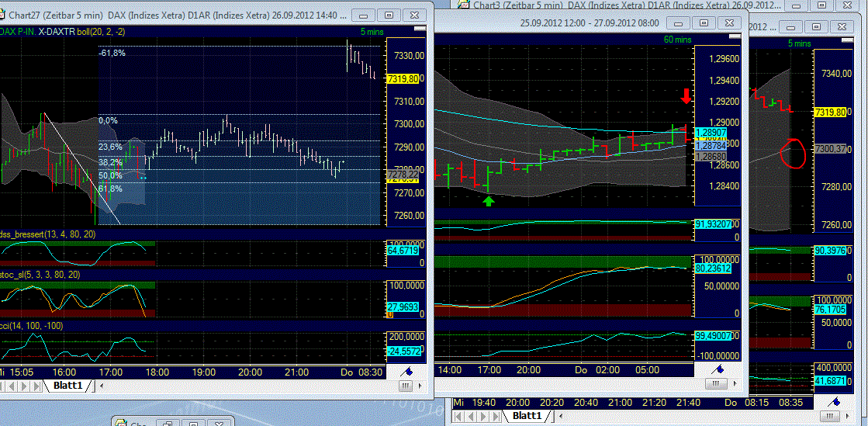Click the 0,0% Fibonacci level label
Screen dimensions: 868x426
tap(108, 120)
